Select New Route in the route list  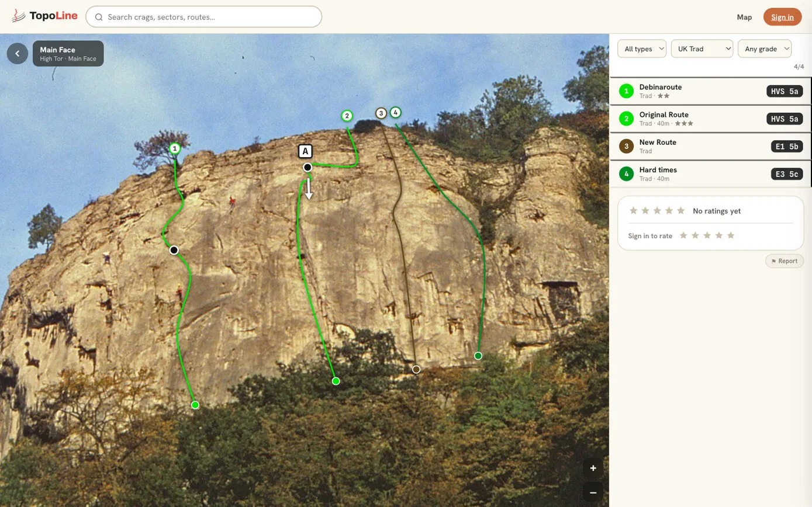710,146
